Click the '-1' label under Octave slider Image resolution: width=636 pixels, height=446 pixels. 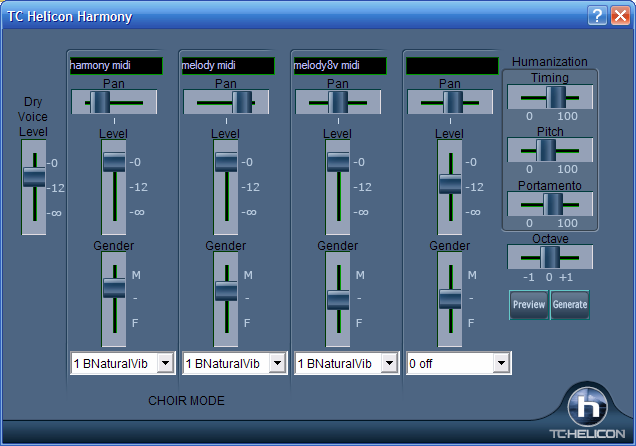click(529, 277)
